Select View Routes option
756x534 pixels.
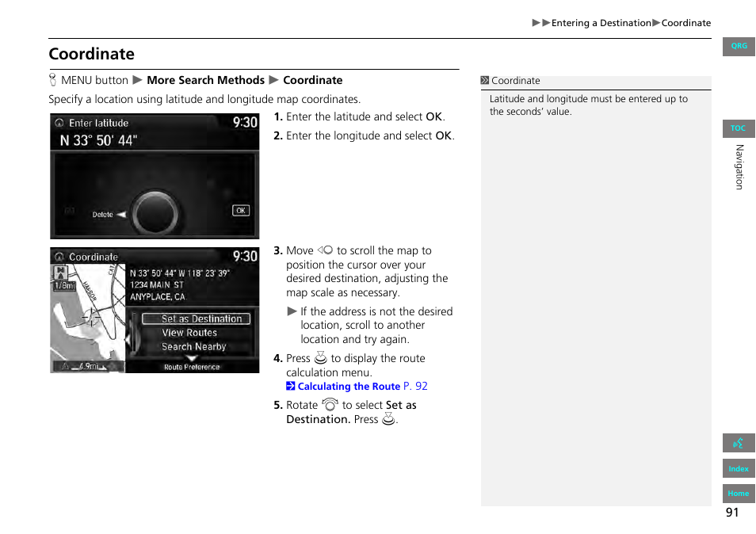tap(189, 333)
